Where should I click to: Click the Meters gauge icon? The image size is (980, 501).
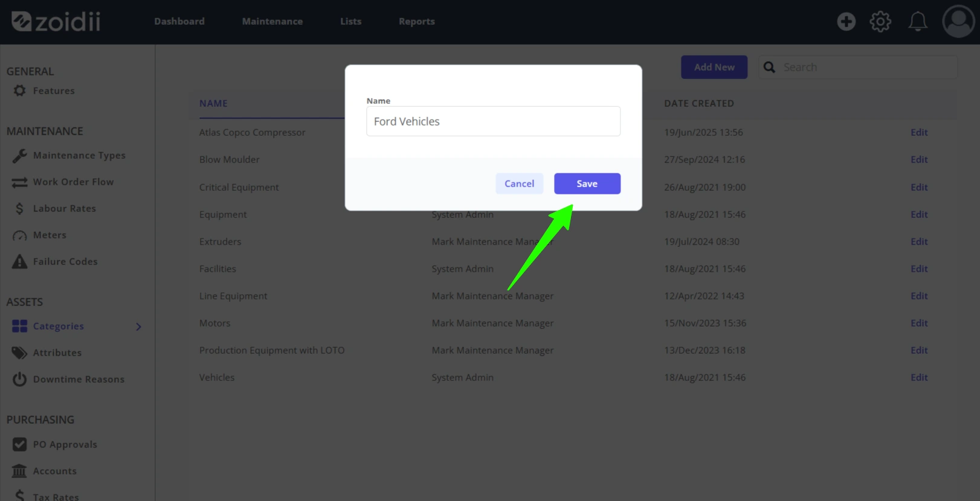coord(20,235)
